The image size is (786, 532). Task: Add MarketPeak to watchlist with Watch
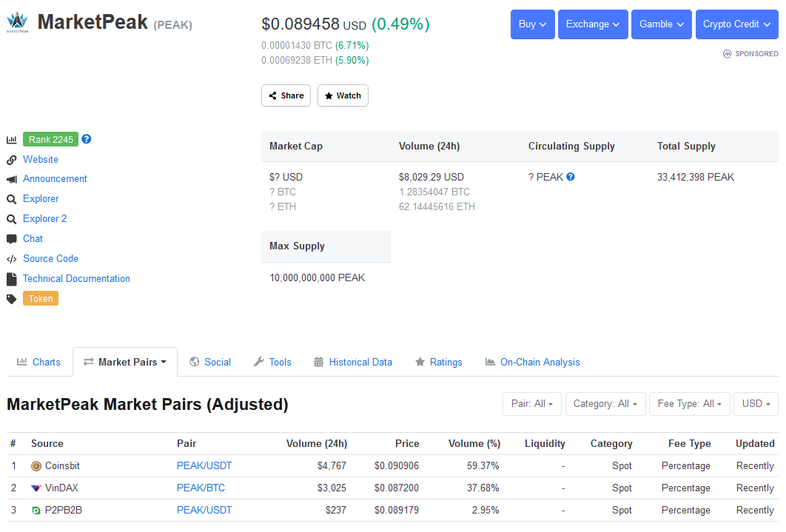click(x=343, y=95)
